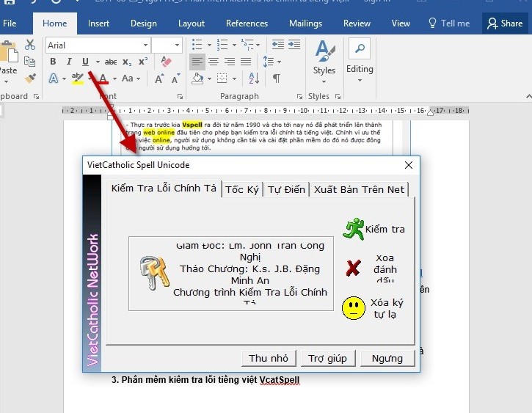The width and height of the screenshot is (532, 413).
Task: Click the Cut scissors icon
Action: (30, 45)
